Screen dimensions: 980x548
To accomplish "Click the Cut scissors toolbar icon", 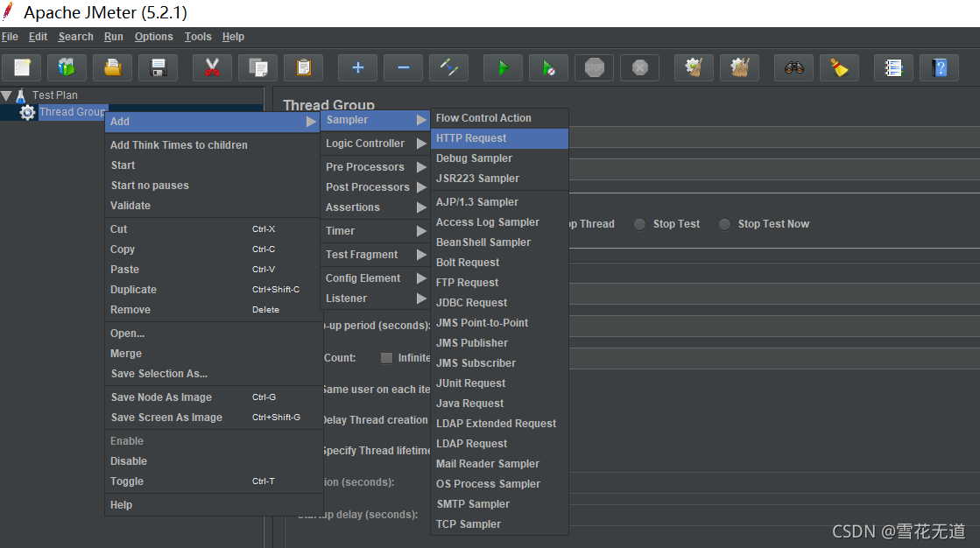I will point(213,67).
